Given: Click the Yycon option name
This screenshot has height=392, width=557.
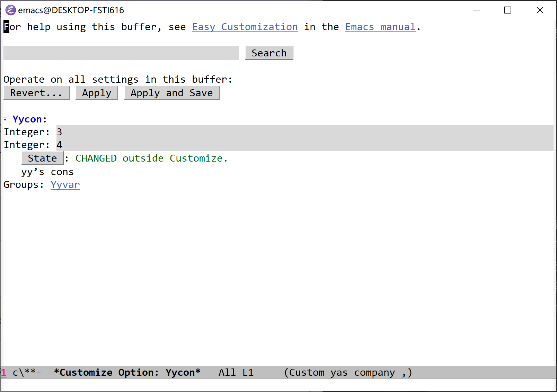Looking at the screenshot, I should pyautogui.click(x=27, y=119).
